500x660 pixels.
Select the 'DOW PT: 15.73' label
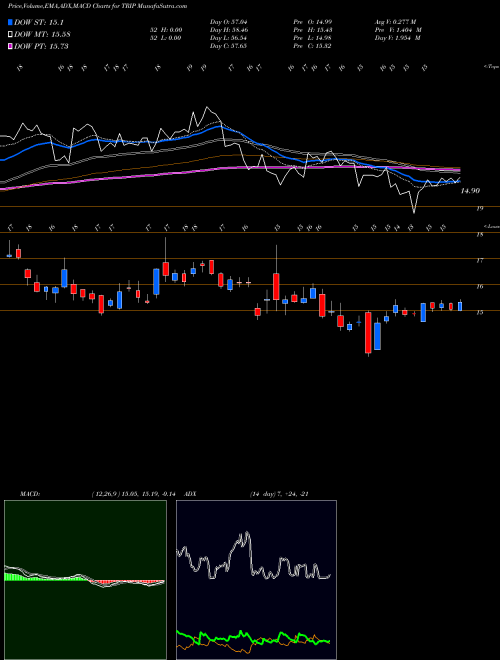point(41,46)
